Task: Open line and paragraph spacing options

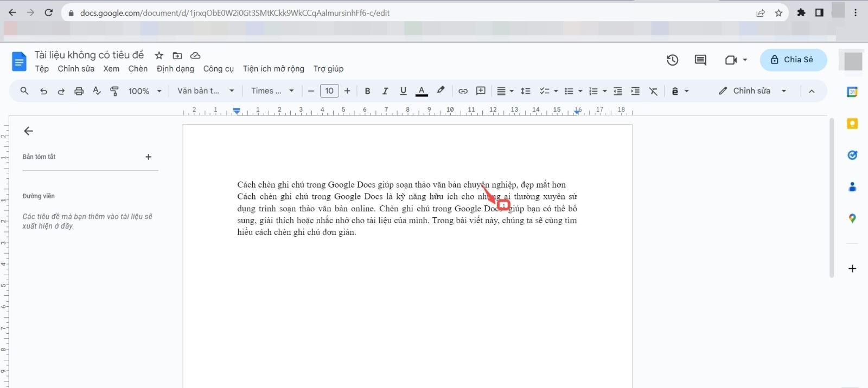Action: [x=525, y=91]
